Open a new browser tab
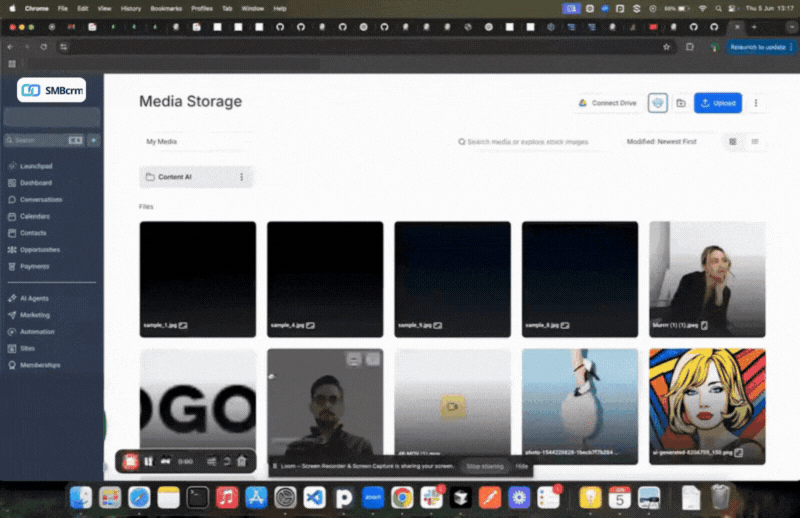Viewport: 800px width, 518px height. 754,27
